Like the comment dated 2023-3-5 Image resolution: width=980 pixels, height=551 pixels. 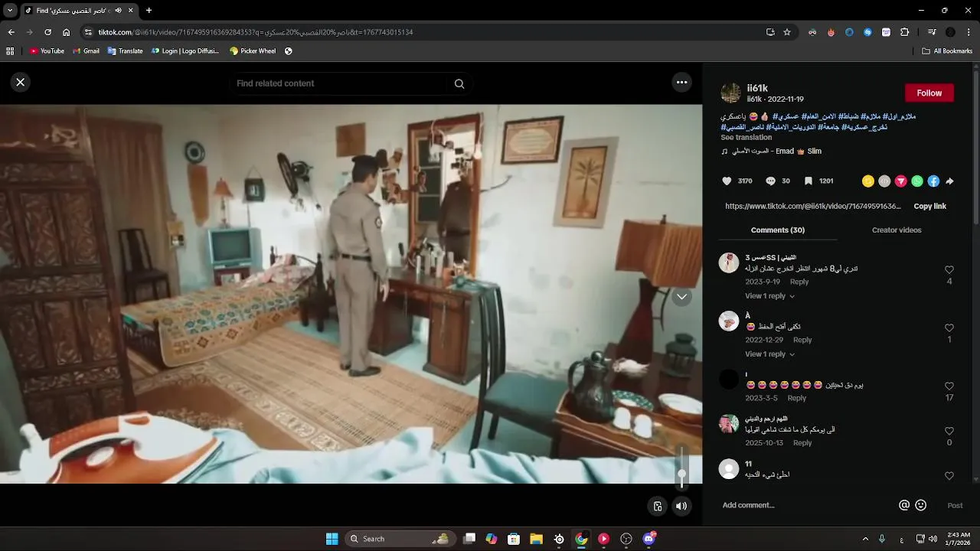coord(949,386)
